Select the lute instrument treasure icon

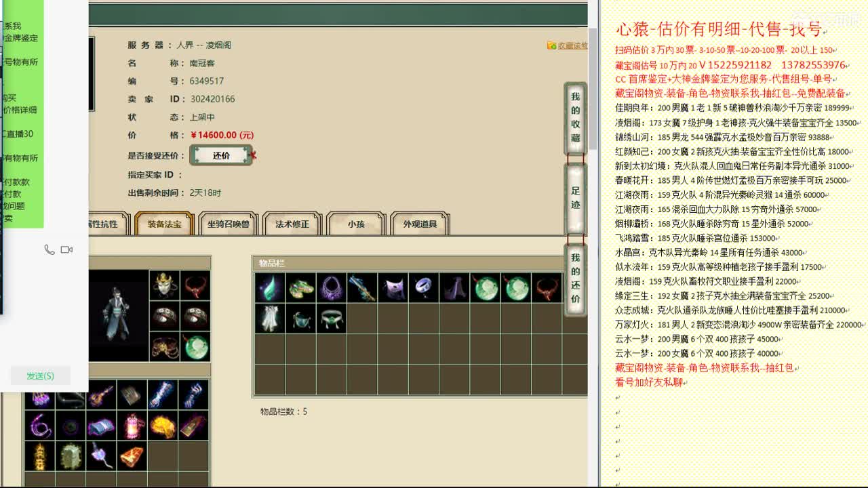101,394
